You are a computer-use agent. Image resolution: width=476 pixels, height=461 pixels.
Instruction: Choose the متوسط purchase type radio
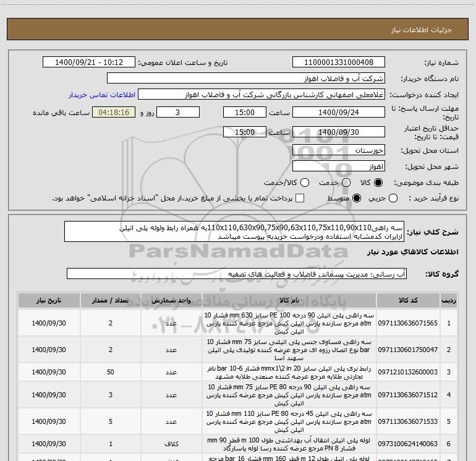[357, 198]
